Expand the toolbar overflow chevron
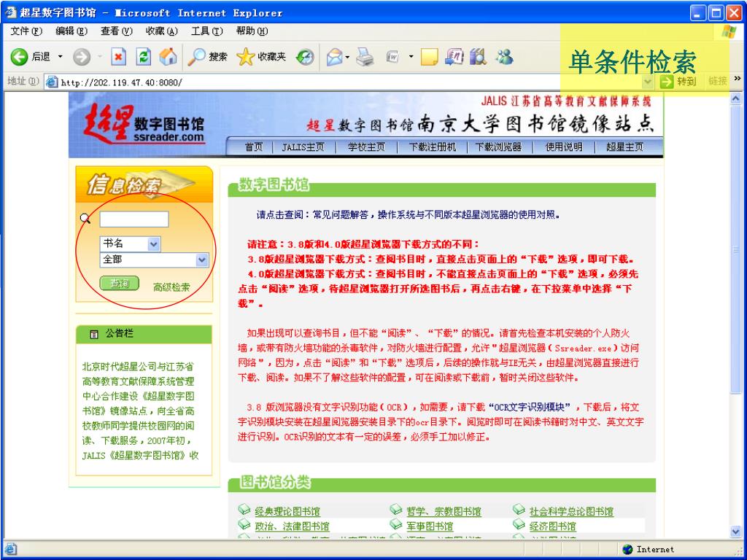The width and height of the screenshot is (747, 560). [x=738, y=79]
